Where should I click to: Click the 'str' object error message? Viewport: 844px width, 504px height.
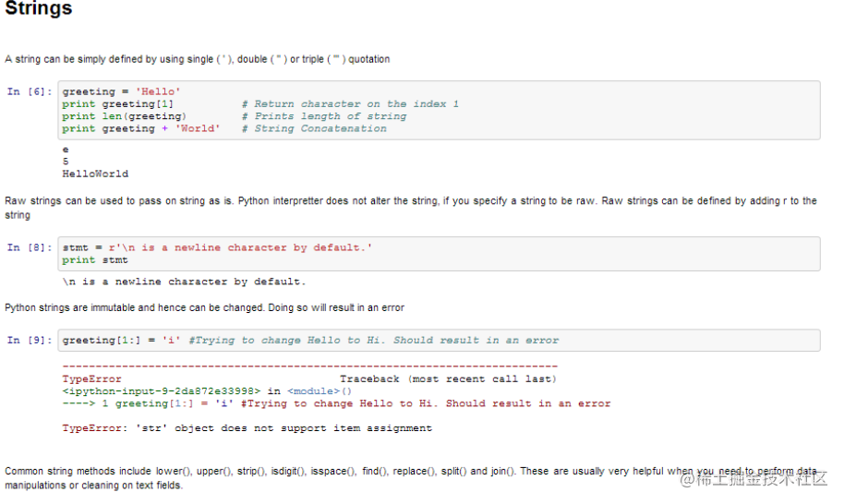click(x=247, y=428)
